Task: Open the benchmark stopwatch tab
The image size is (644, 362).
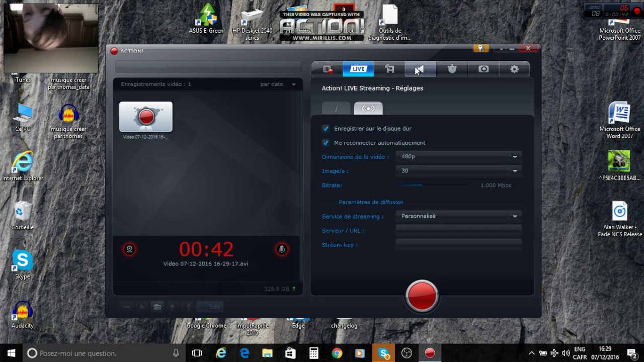Action: pyautogui.click(x=452, y=69)
